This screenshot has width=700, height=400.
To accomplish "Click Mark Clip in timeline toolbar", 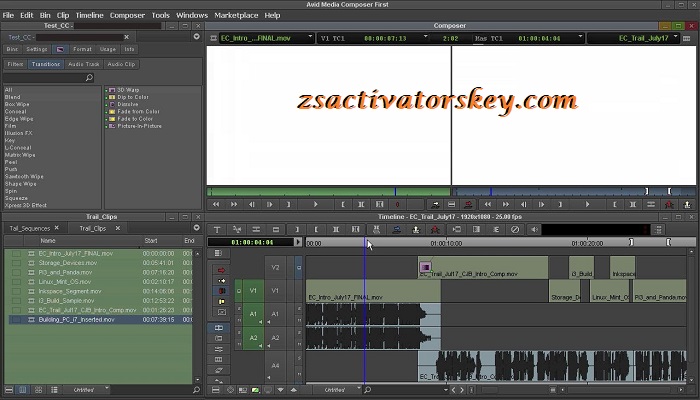I will tap(336, 229).
